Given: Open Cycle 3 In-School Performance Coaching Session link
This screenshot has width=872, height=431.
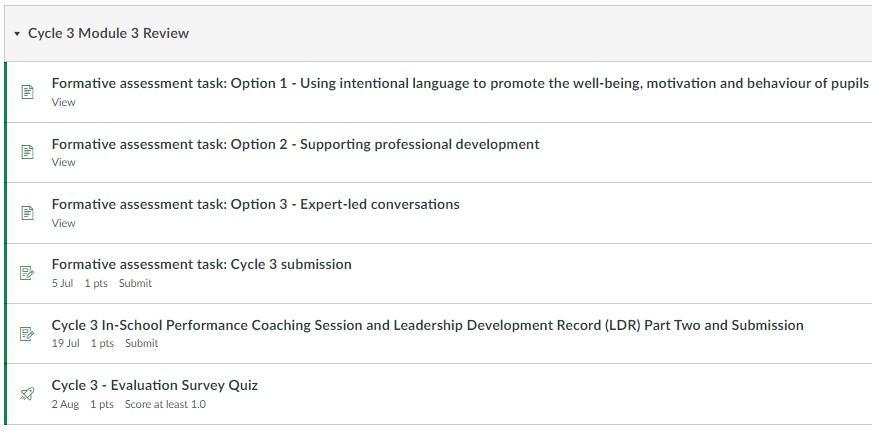Looking at the screenshot, I should 427,325.
